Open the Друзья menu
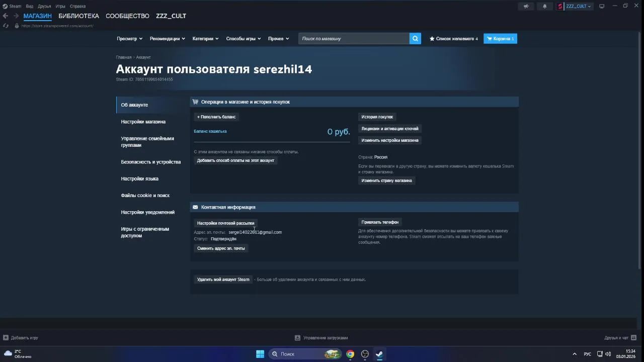Screen dimensions: 644x362 pos(44,6)
